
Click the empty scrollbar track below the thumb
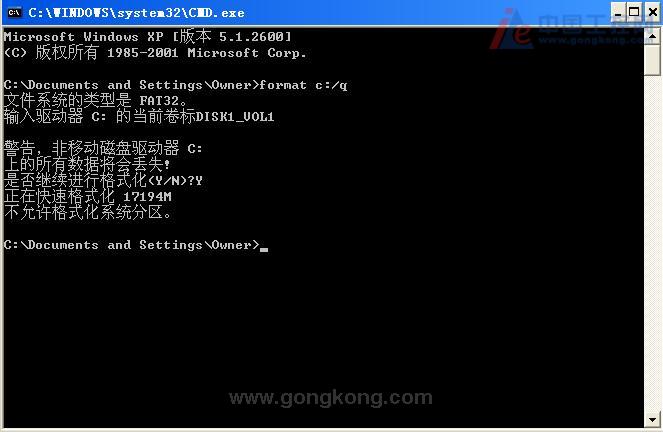(652, 243)
